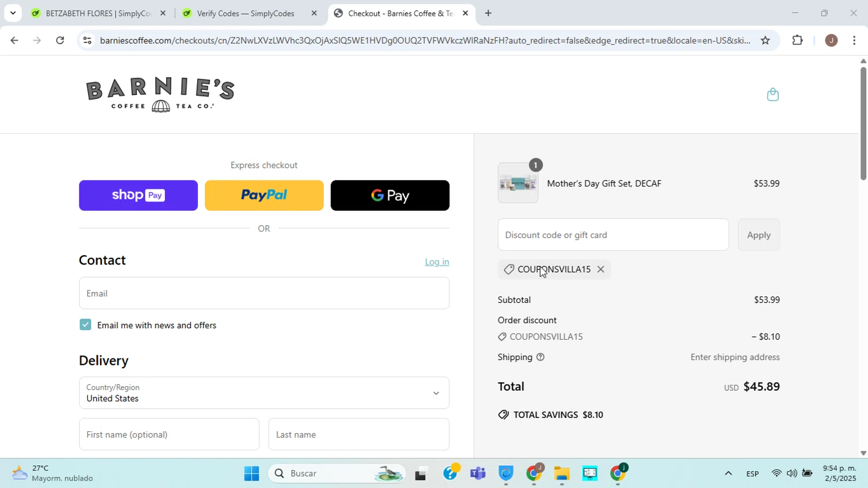Focus the Discount code or gift card field

613,234
